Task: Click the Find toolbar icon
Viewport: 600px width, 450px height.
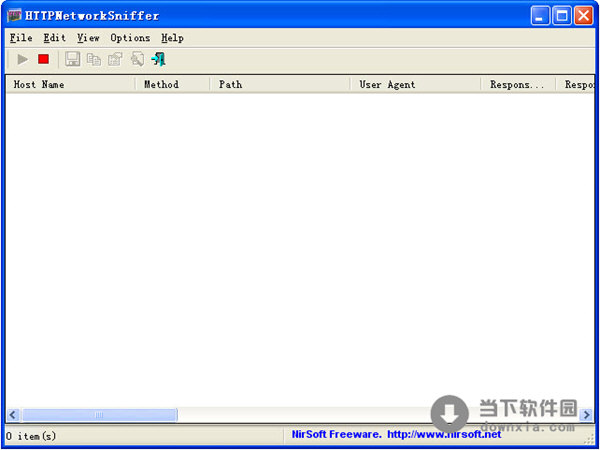Action: [137, 59]
